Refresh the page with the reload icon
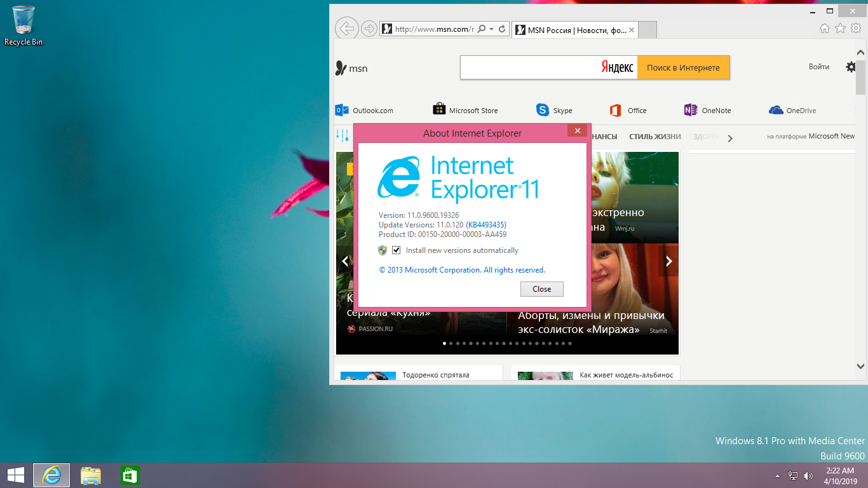Viewport: 868px width, 488px height. pos(502,29)
